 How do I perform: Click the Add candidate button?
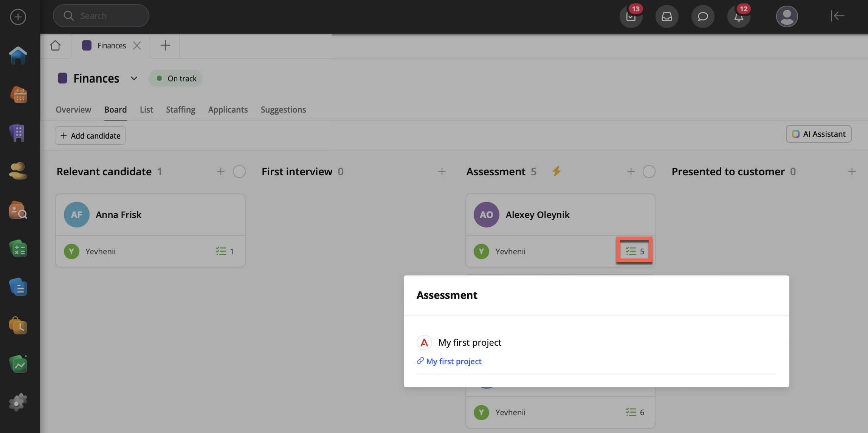tap(90, 136)
